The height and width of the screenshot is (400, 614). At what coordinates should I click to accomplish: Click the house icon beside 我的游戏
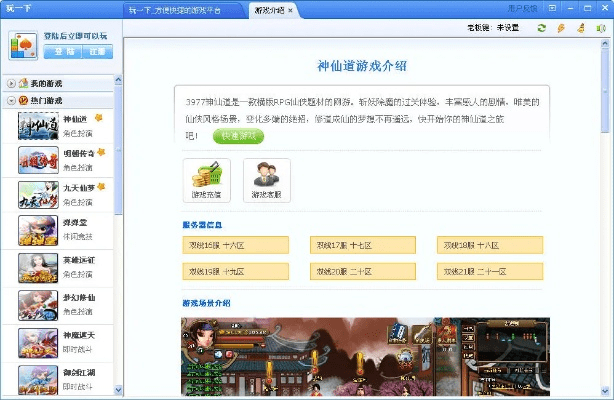pos(23,83)
